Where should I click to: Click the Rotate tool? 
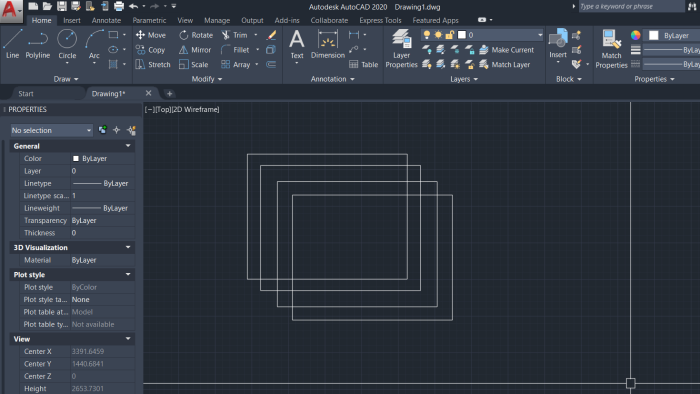point(196,35)
